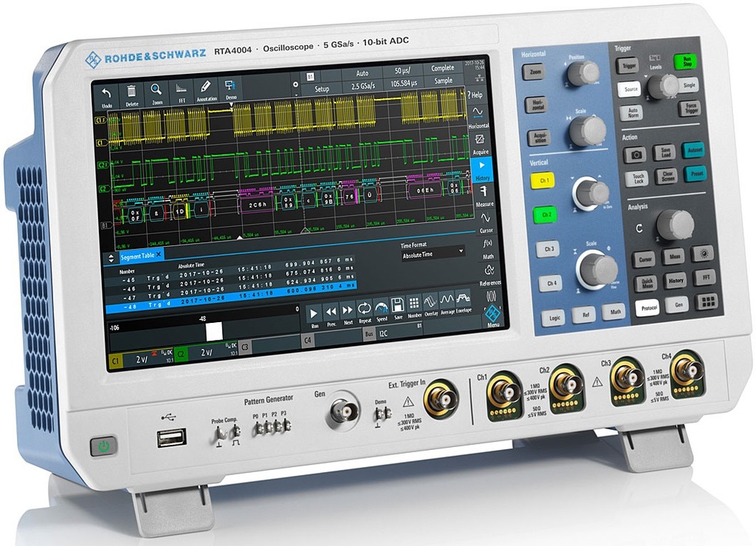The image size is (756, 546).
Task: Enable the Average waveform icon
Action: (447, 303)
